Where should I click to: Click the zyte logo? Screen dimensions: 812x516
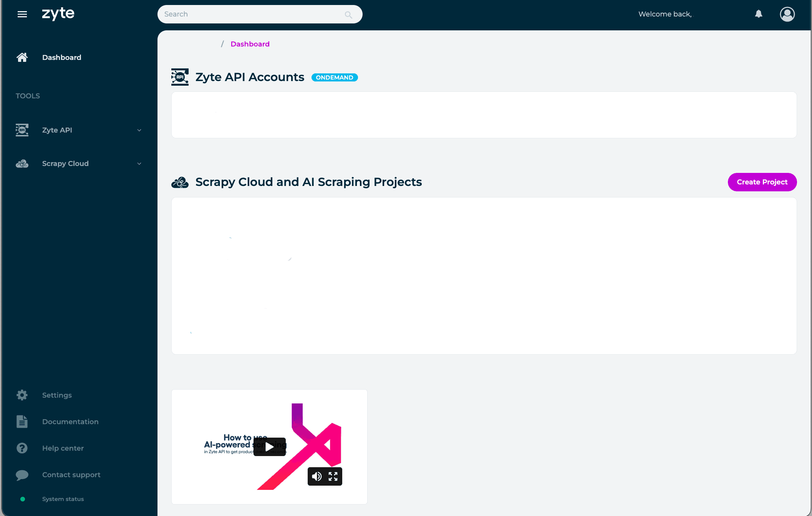point(58,14)
